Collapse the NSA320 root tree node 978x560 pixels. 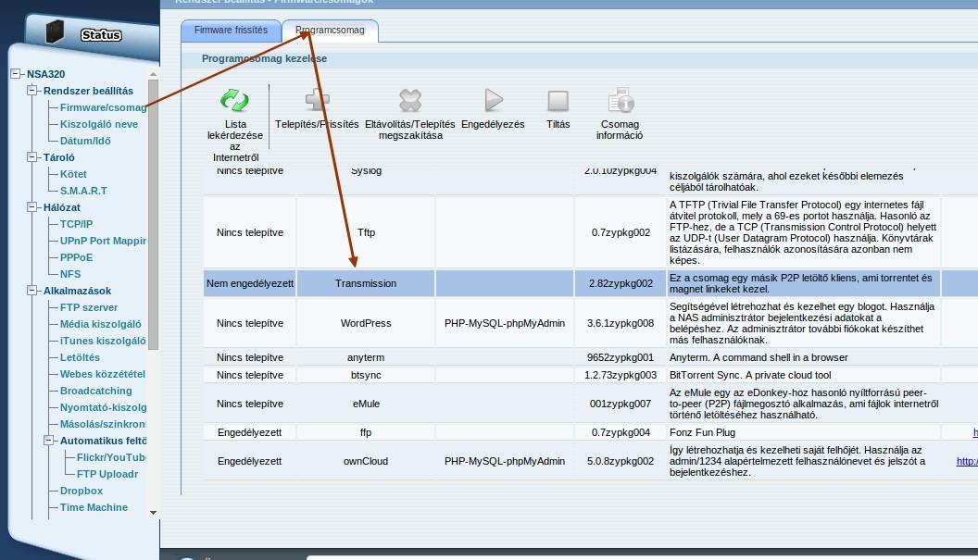16,73
